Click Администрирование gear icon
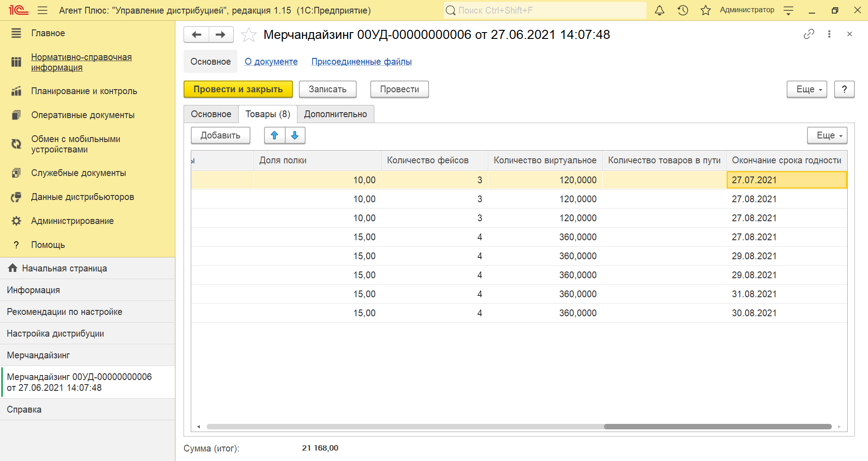Viewport: 868px width, 461px height. [16, 221]
